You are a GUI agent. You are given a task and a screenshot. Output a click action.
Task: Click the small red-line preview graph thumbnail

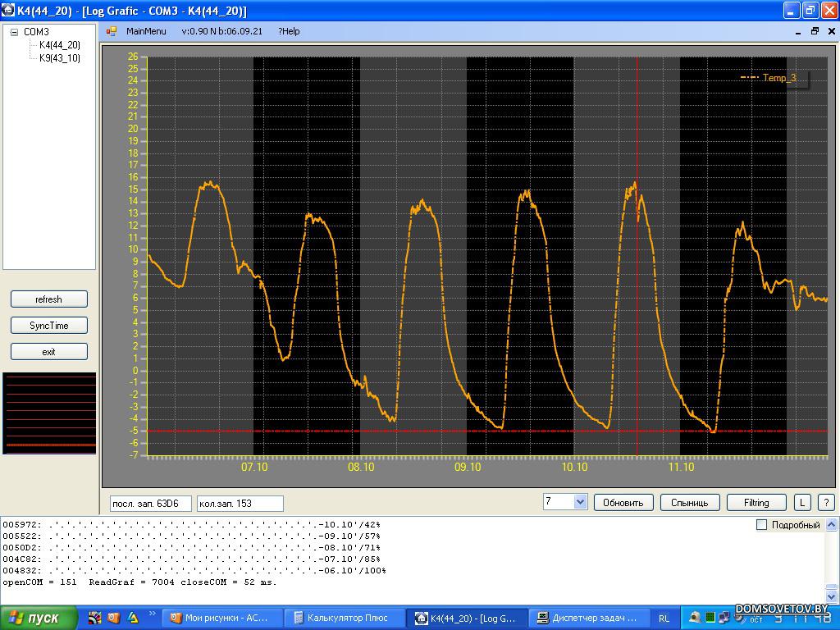pos(49,413)
